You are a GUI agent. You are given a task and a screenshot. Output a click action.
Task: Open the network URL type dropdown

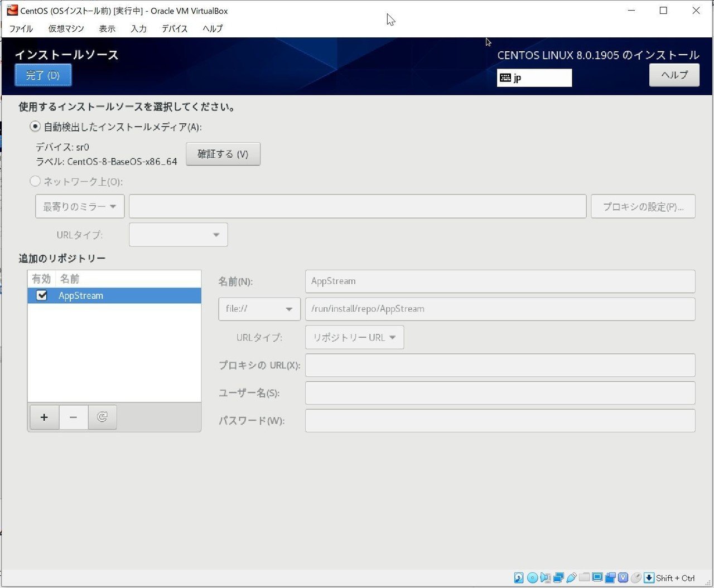(178, 235)
